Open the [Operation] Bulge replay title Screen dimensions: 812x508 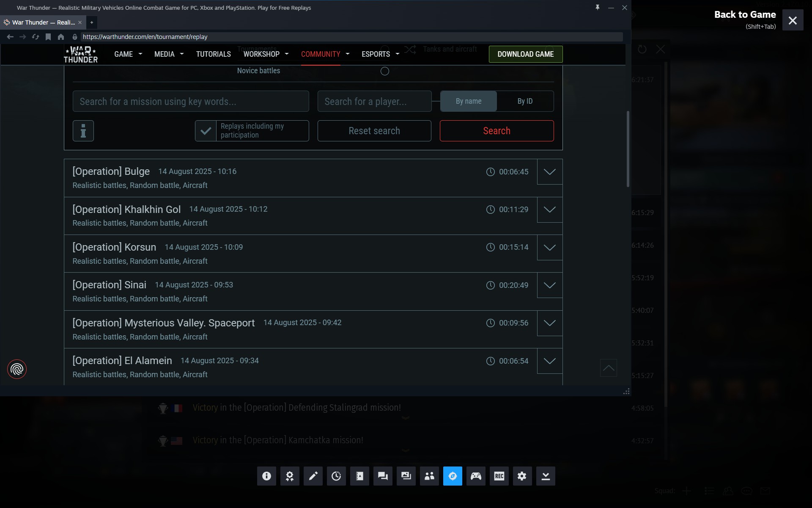111,171
